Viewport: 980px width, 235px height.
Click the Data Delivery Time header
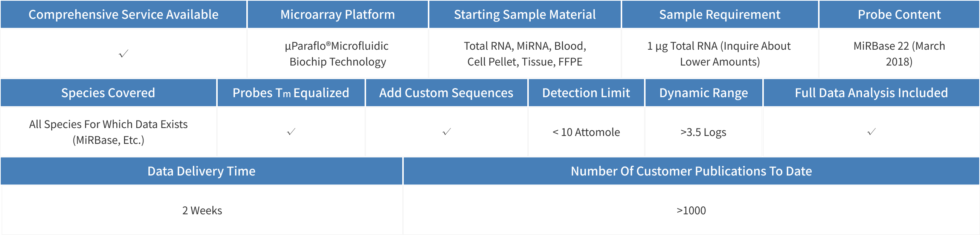tap(201, 171)
